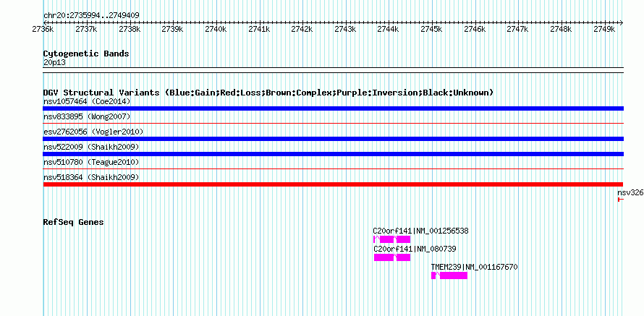
Task: Click the nsv1057464 (Coe2014) blue gain bar
Action: click(333, 108)
